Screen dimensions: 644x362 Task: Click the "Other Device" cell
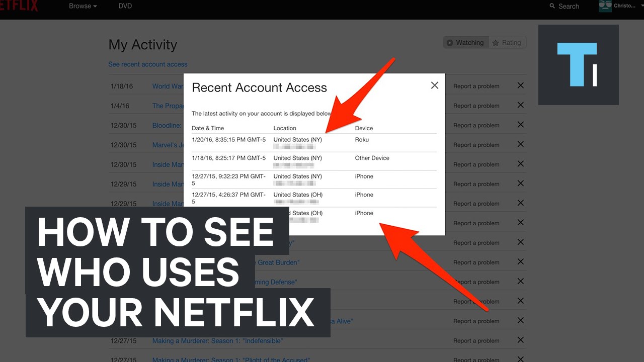[372, 158]
